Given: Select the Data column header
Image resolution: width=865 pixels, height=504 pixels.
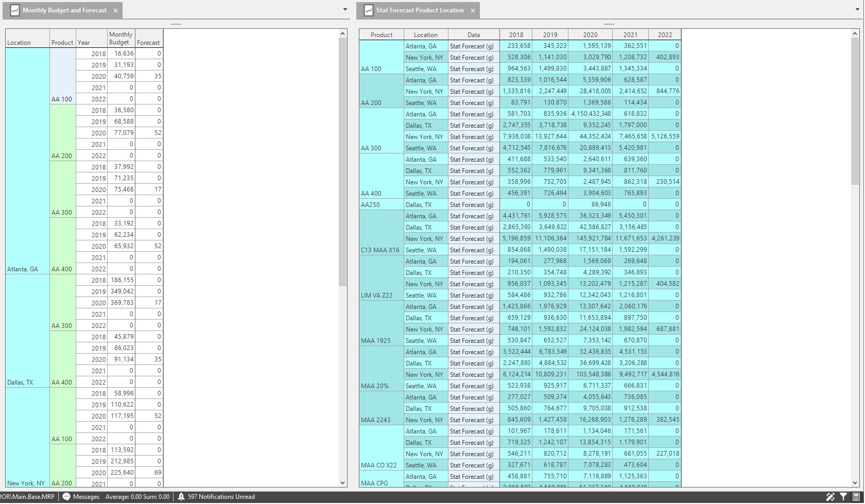Looking at the screenshot, I should (x=474, y=34).
